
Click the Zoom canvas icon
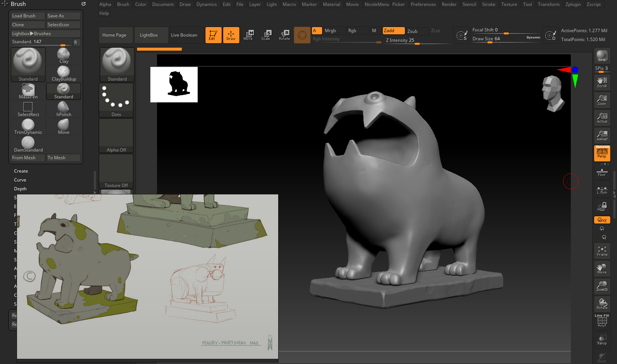tap(602, 100)
